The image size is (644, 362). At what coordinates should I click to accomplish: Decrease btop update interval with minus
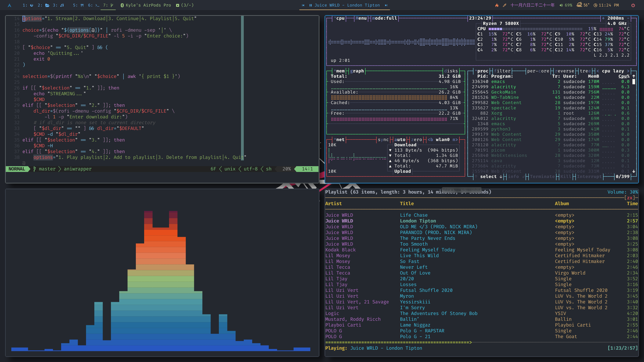(628, 18)
